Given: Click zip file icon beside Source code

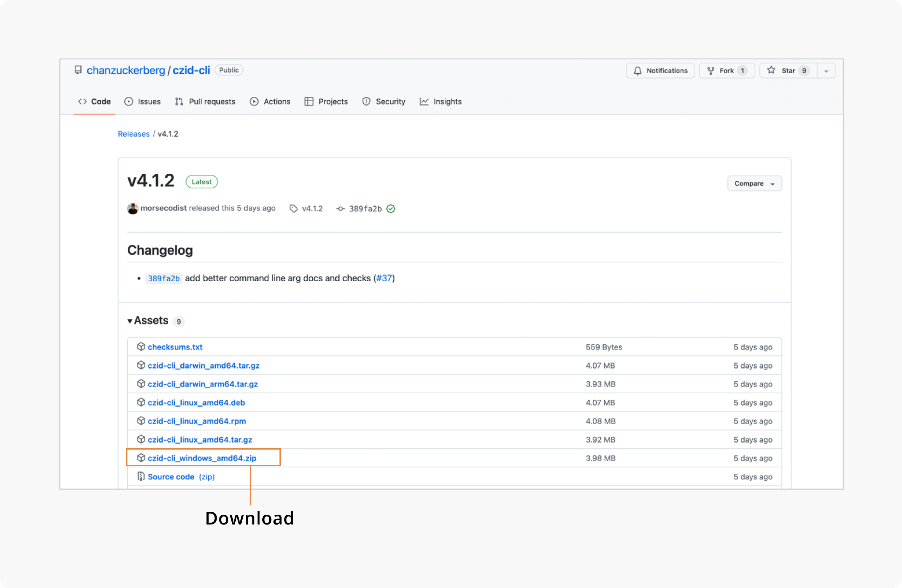Looking at the screenshot, I should [141, 477].
